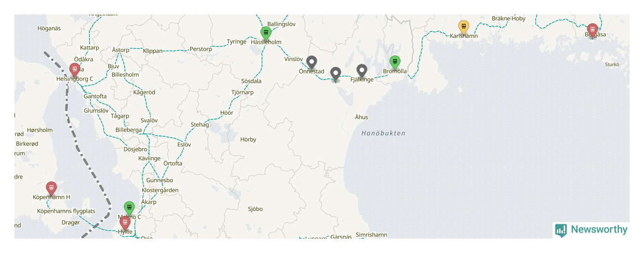Open the orange Karlshamn station marker

coord(464,27)
